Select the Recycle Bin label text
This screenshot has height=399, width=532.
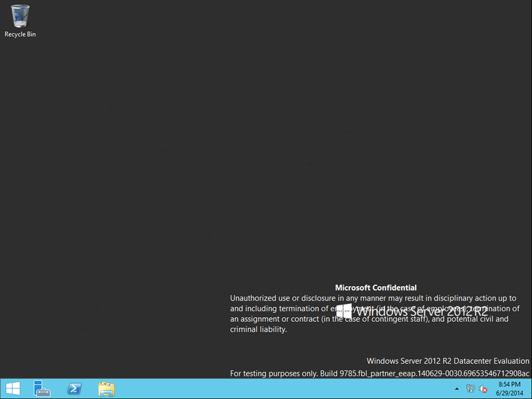[x=20, y=35]
